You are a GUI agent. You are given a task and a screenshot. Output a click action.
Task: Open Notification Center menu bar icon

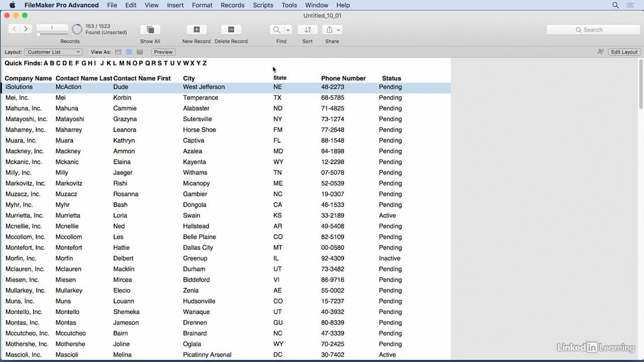630,5
